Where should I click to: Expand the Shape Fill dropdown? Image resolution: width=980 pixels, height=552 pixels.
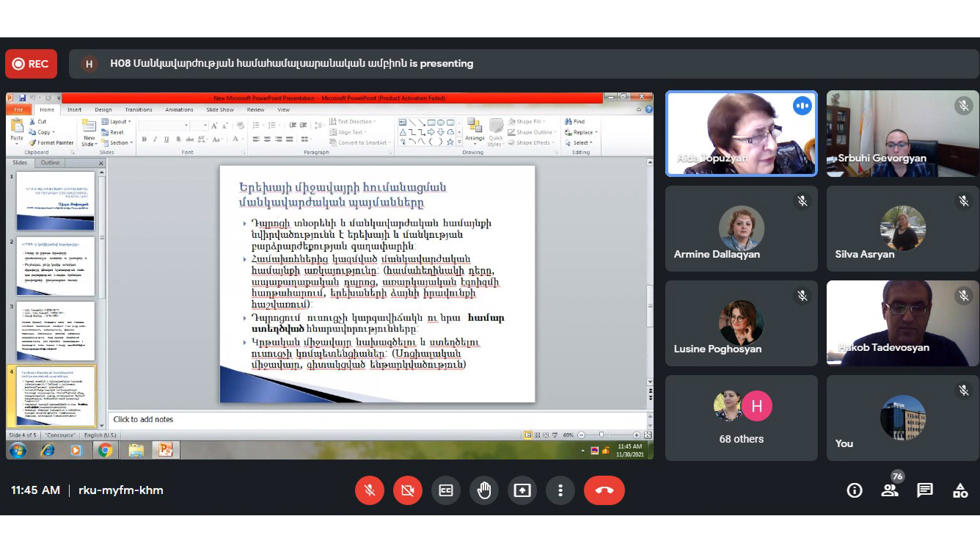click(530, 122)
